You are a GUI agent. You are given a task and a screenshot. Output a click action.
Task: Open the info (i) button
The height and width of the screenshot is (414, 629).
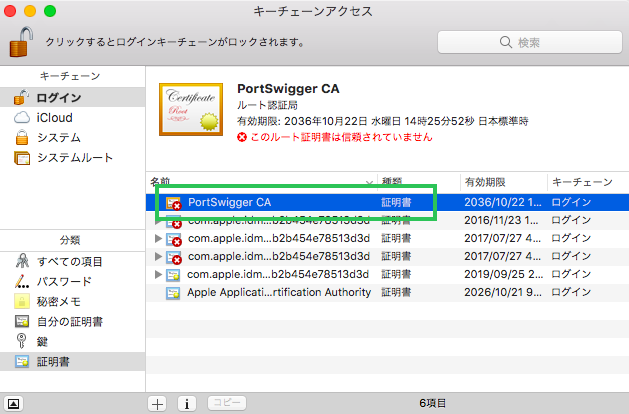pyautogui.click(x=187, y=404)
